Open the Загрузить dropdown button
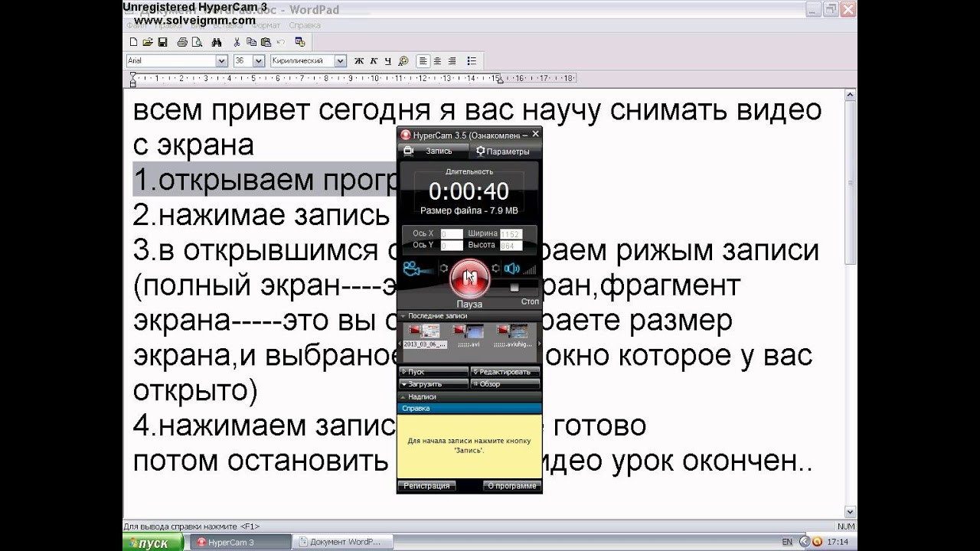Viewport: 980px width, 551px height. pos(433,383)
